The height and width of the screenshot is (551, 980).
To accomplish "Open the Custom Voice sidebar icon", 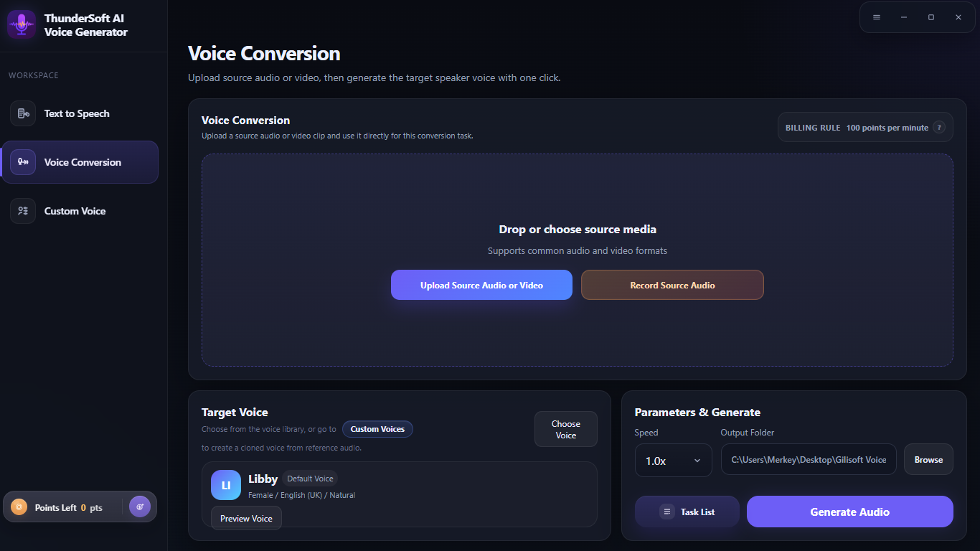I will [23, 211].
